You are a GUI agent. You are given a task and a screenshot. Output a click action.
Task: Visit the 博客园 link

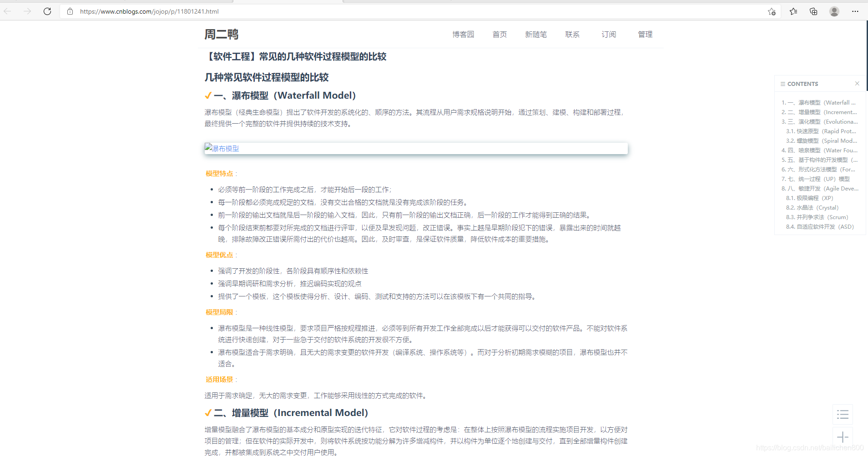click(x=463, y=34)
